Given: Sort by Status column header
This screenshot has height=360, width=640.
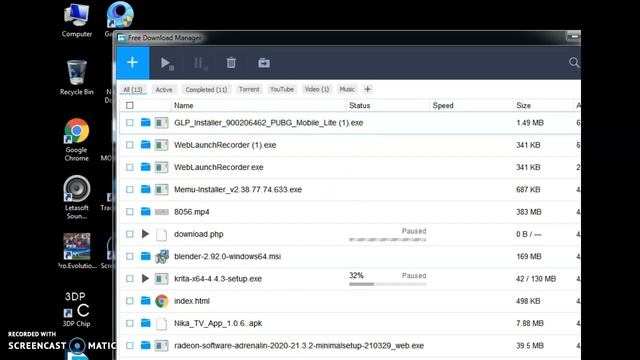Looking at the screenshot, I should point(360,105).
